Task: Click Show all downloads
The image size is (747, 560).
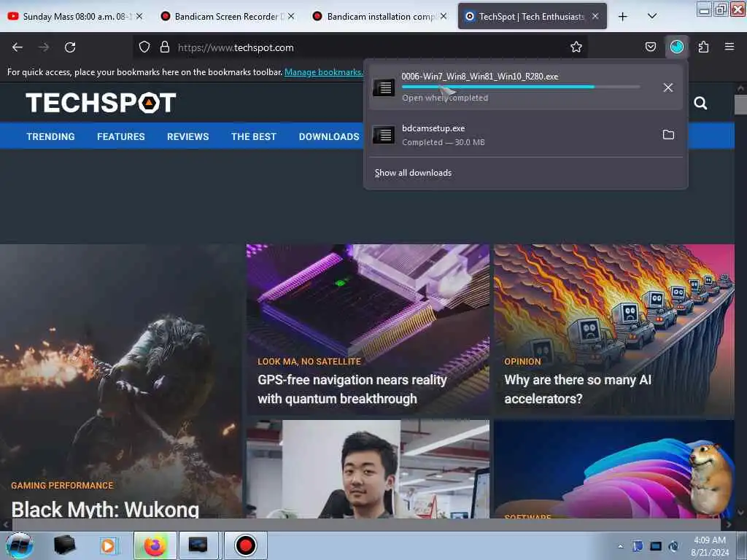Action: point(413,173)
